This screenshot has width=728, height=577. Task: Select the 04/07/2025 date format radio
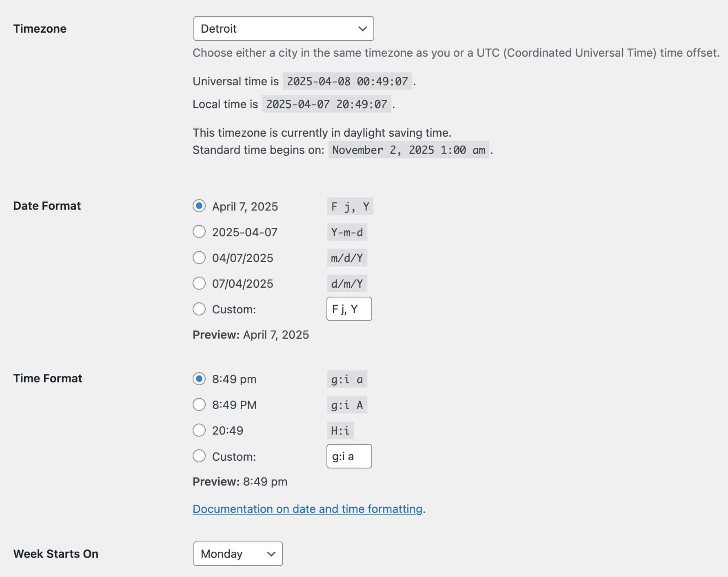click(199, 257)
